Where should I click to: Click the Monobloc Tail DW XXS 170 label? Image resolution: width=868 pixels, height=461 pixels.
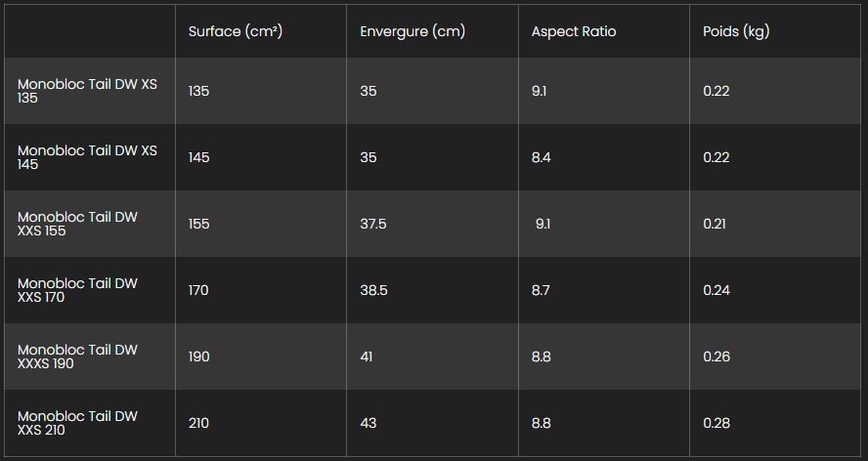pos(77,290)
